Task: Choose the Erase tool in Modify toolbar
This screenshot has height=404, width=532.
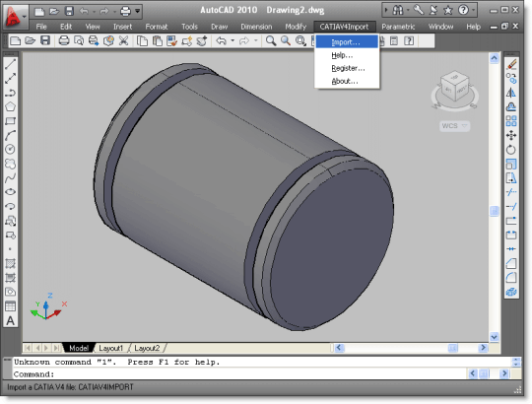Action: click(511, 64)
